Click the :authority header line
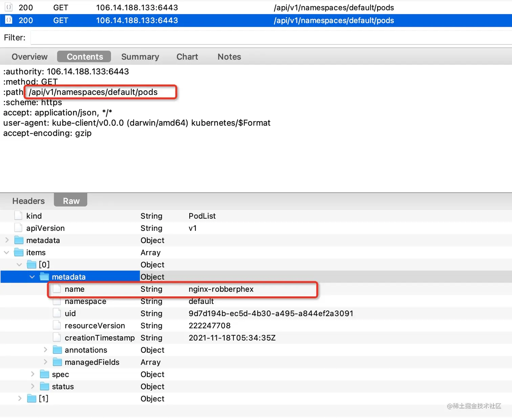512x420 pixels. click(66, 71)
